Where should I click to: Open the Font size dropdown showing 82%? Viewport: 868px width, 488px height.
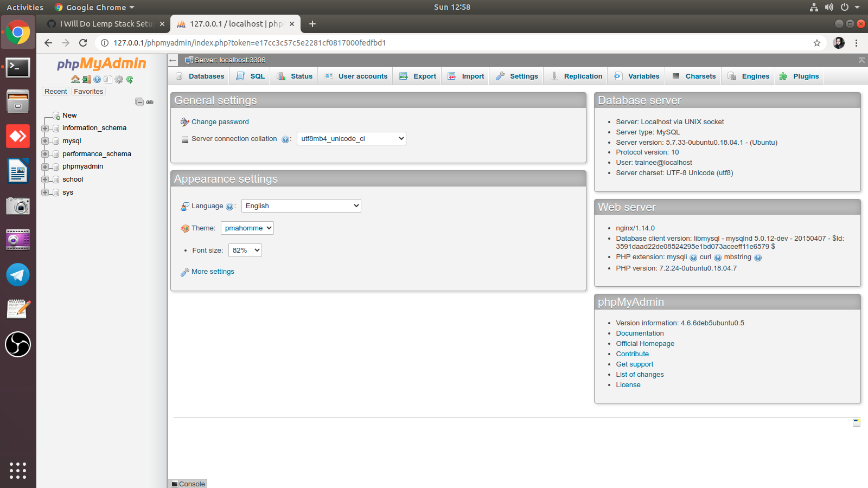tap(245, 251)
